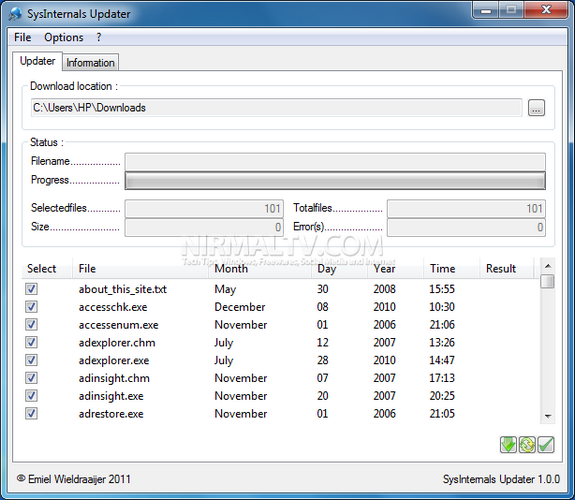The width and height of the screenshot is (575, 500).
Task: Click the green checkmark select-all icon
Action: [x=546, y=445]
